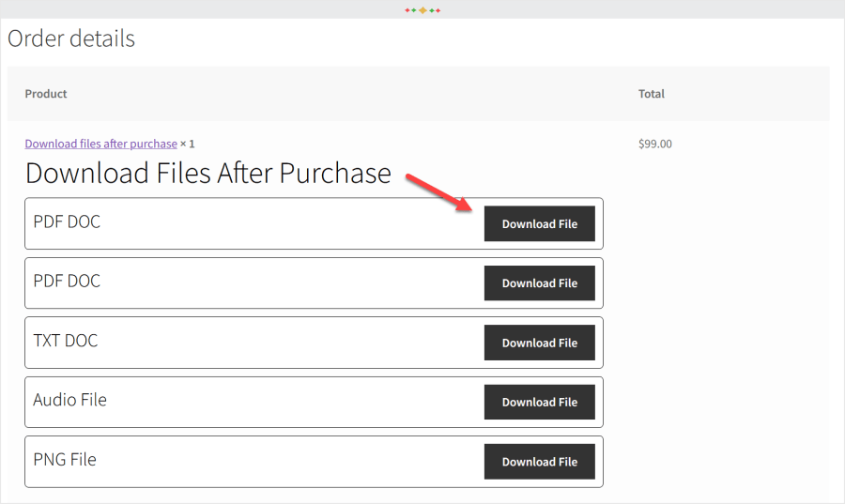Select the second PDF DOC row label
This screenshot has width=845, height=504.
point(67,282)
